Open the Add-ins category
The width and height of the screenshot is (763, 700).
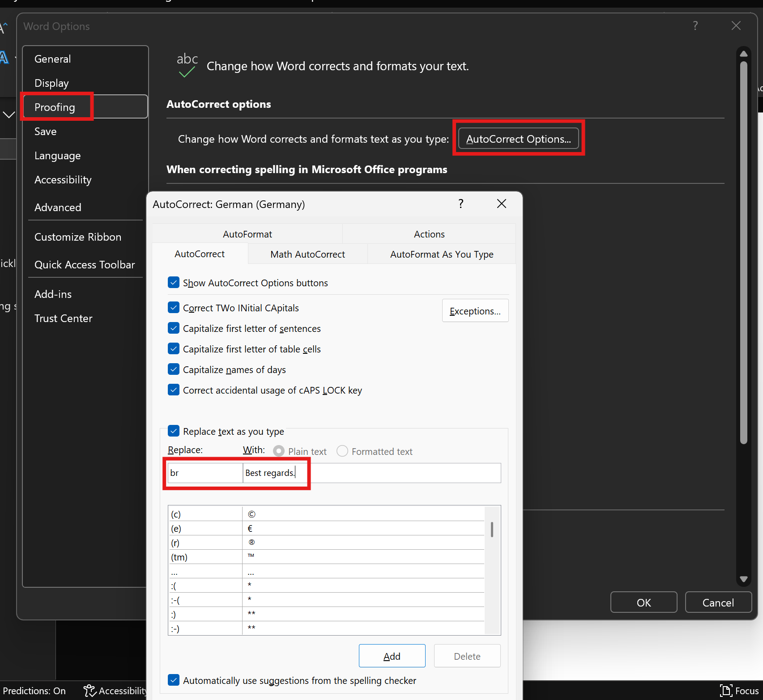[85, 294]
